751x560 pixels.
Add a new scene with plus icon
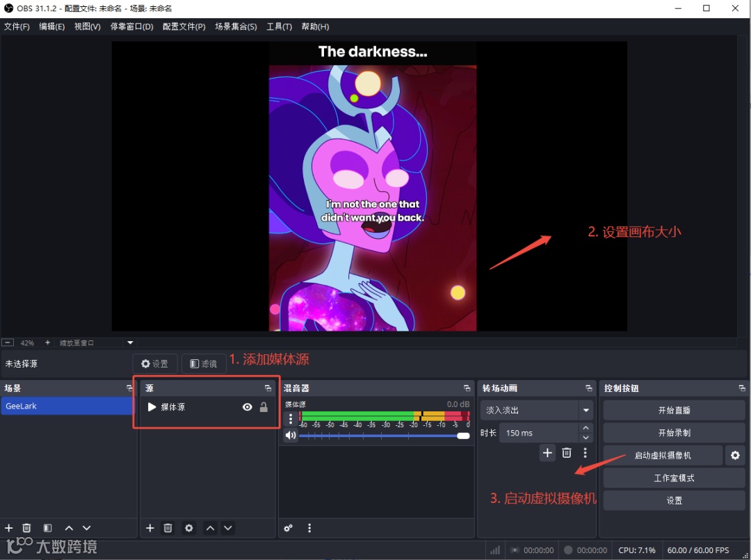[8, 528]
